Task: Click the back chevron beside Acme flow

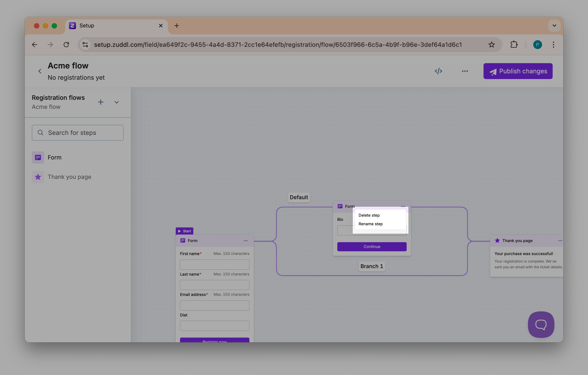Action: click(40, 71)
